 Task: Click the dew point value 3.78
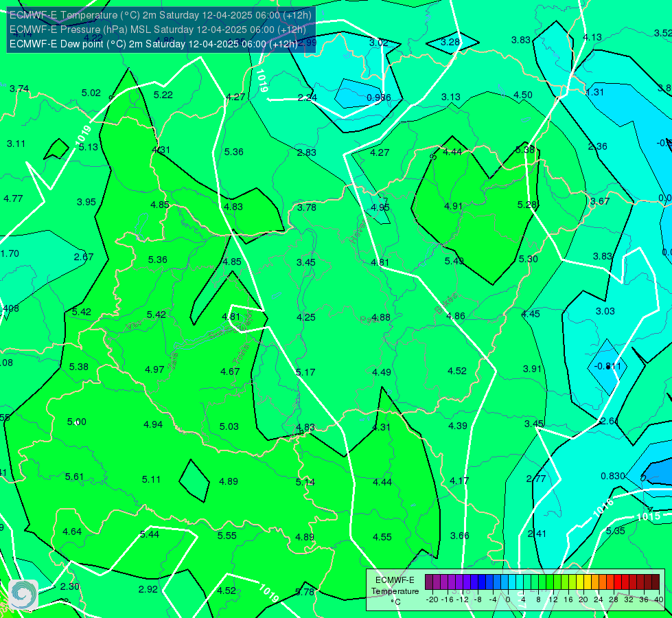(307, 207)
